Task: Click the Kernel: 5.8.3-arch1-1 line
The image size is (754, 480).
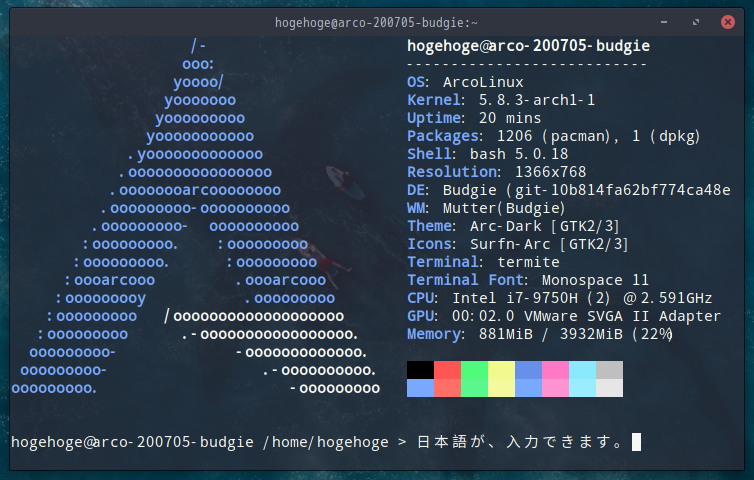Action: (x=501, y=100)
